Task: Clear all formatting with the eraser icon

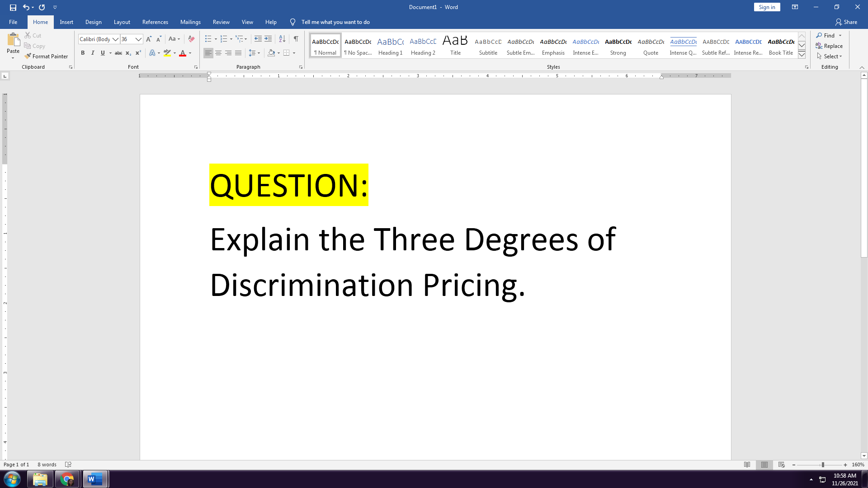Action: click(x=191, y=39)
